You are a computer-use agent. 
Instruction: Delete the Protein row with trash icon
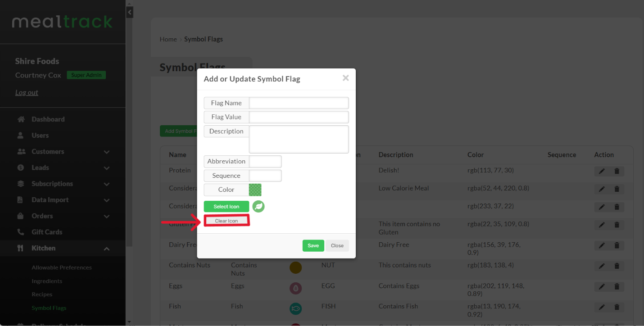[x=617, y=171]
